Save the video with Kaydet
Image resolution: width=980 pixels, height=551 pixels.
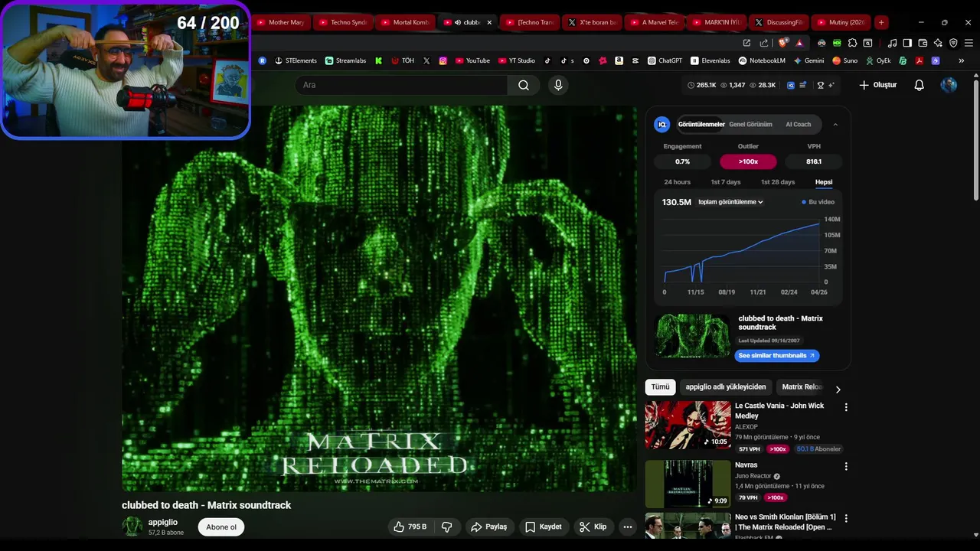point(544,527)
